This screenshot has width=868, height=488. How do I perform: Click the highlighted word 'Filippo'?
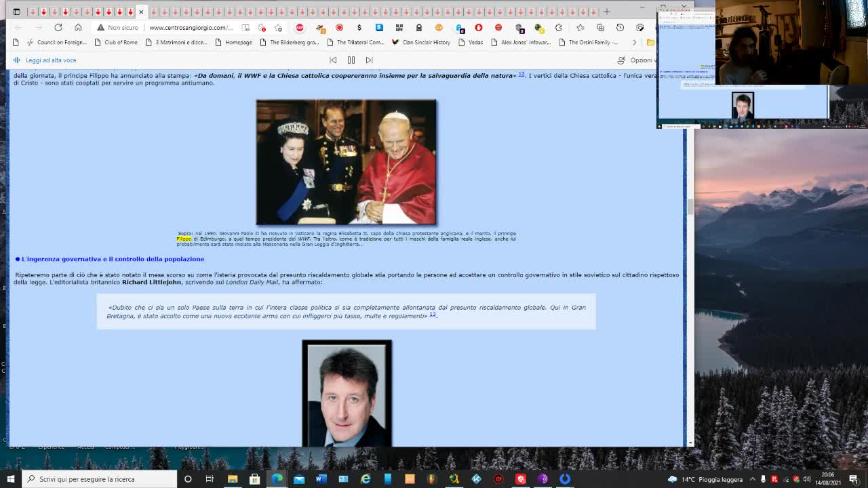click(184, 239)
